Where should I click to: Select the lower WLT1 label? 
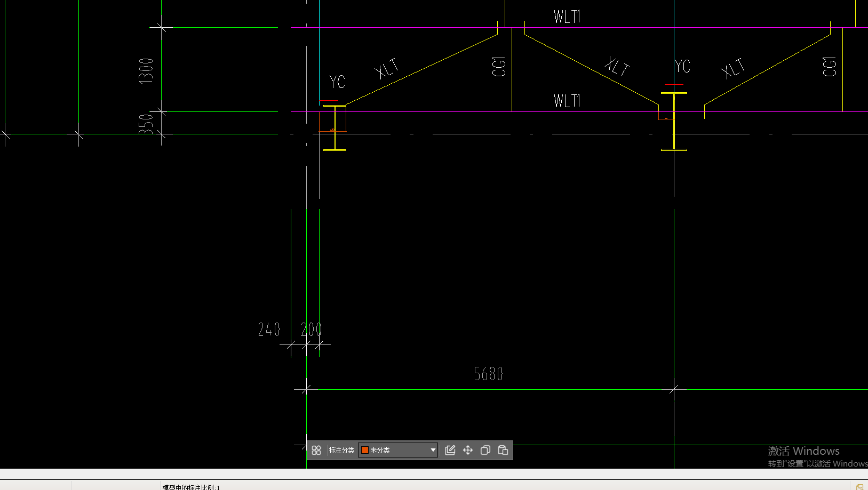pyautogui.click(x=567, y=100)
